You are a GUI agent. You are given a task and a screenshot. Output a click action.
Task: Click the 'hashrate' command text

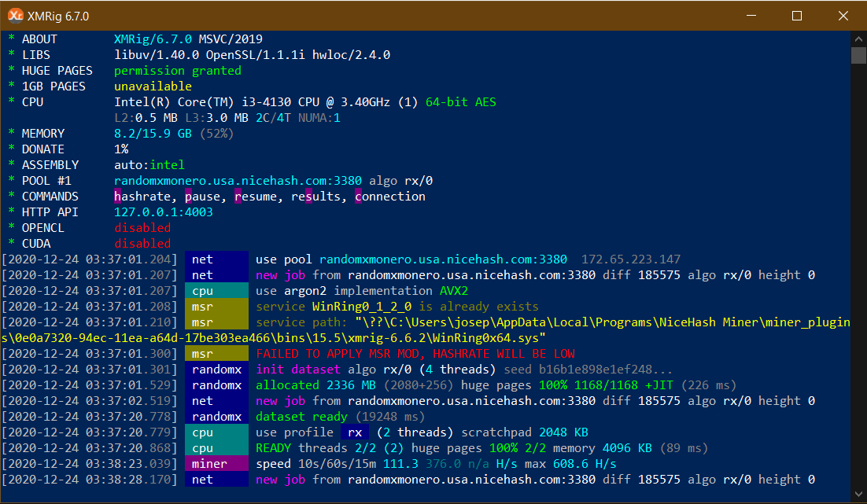pos(142,197)
